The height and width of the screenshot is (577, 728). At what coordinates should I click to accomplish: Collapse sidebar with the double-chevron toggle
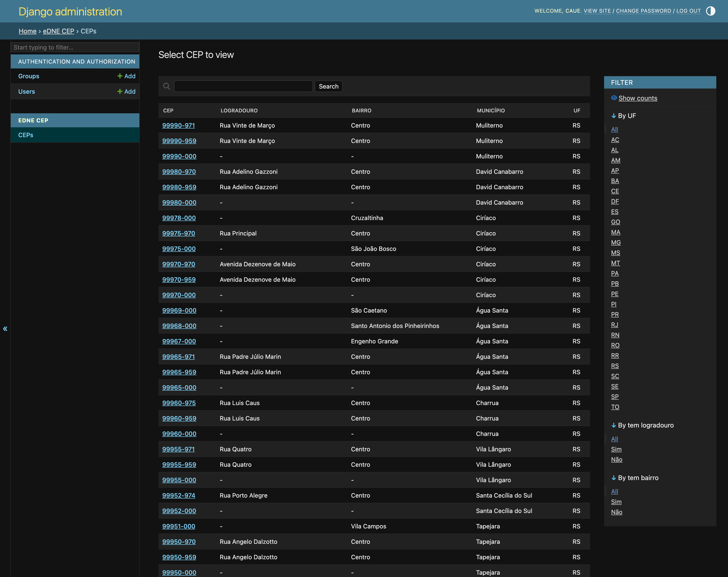pyautogui.click(x=5, y=329)
